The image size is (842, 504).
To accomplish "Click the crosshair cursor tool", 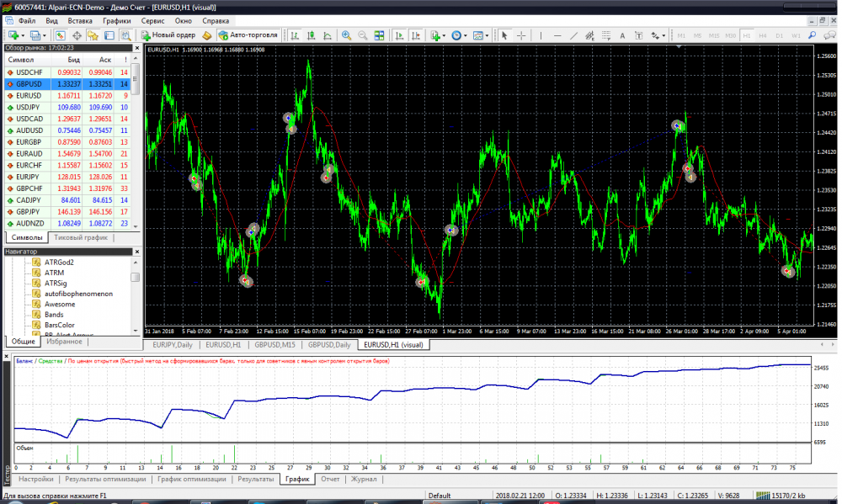I will 521,35.
